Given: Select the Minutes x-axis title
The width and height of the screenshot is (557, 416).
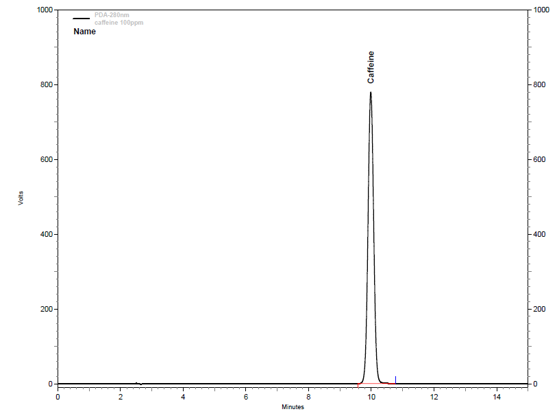Looking at the screenshot, I should point(293,407).
